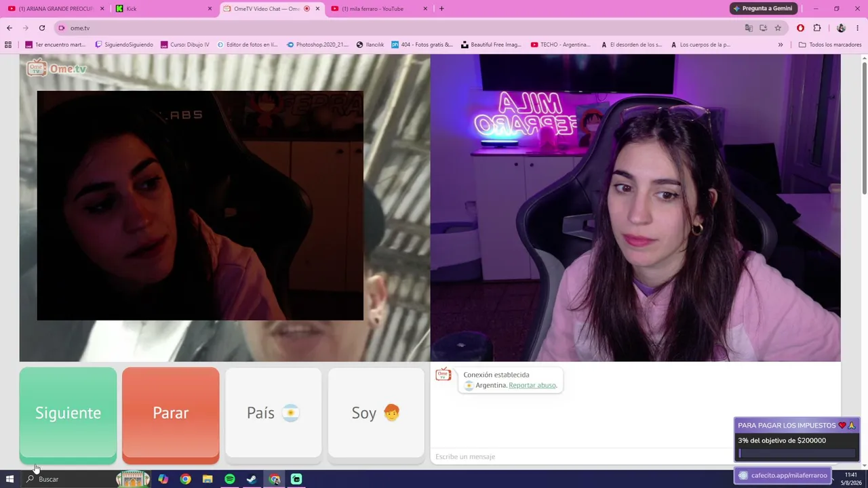
Task: Open Copilot from the taskbar
Action: pyautogui.click(x=163, y=479)
